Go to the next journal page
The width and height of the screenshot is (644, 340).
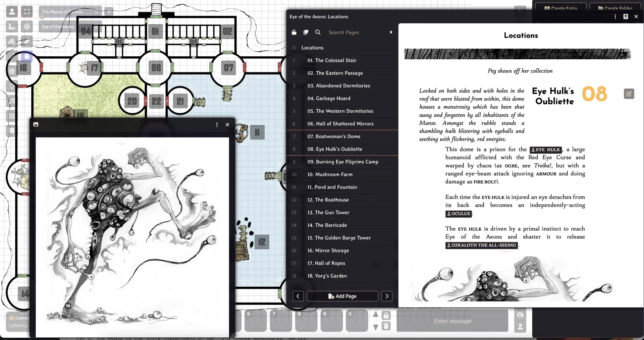387,296
